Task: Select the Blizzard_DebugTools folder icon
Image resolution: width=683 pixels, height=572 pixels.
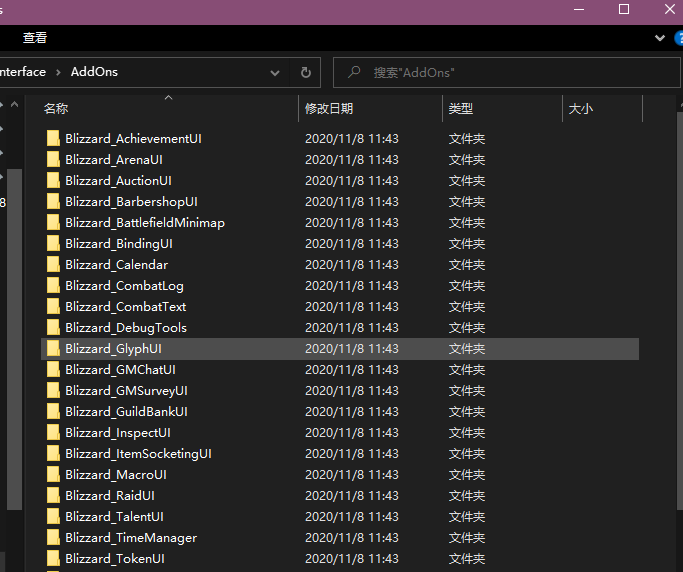Action: click(x=53, y=327)
